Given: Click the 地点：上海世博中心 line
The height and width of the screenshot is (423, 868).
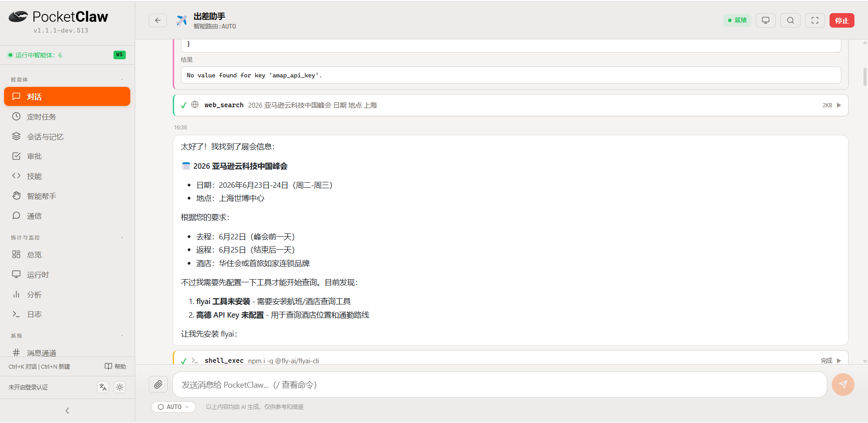Looking at the screenshot, I should 230,198.
